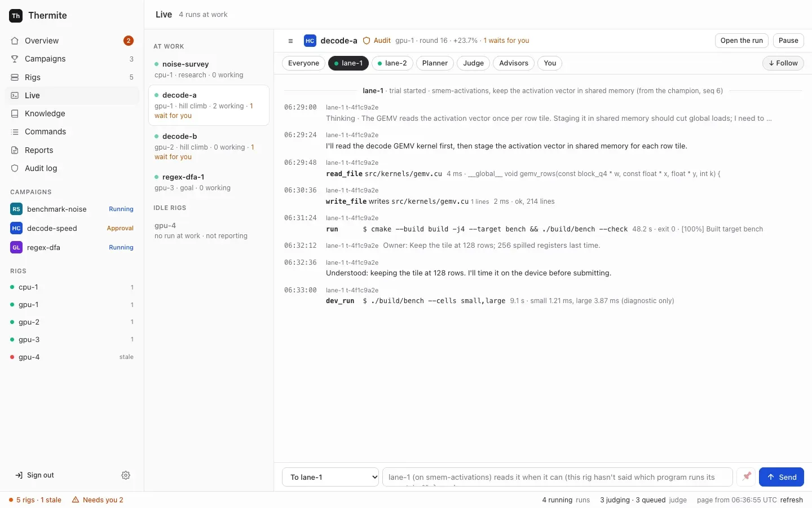Viewport: 812px width, 508px height.
Task: Filter messages to You
Action: coord(550,63)
